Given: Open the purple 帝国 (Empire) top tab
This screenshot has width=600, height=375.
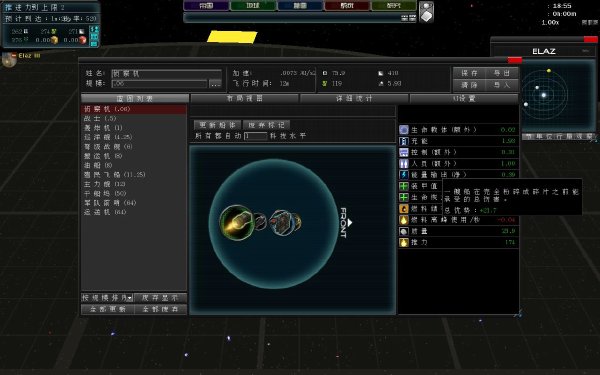Looking at the screenshot, I should pyautogui.click(x=206, y=6).
